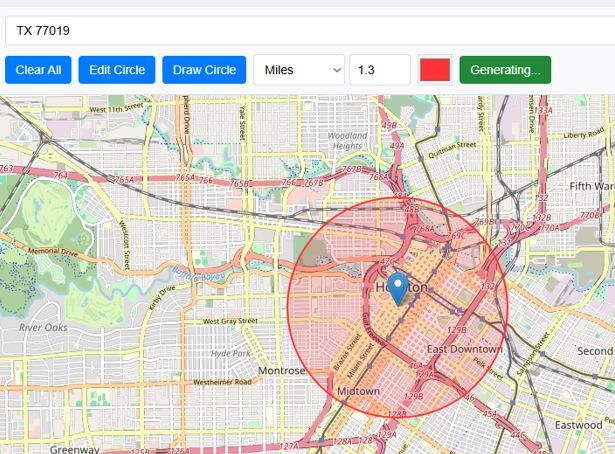Open the Miles unit dropdown
Viewport: 615px width, 454px height.
[x=299, y=70]
